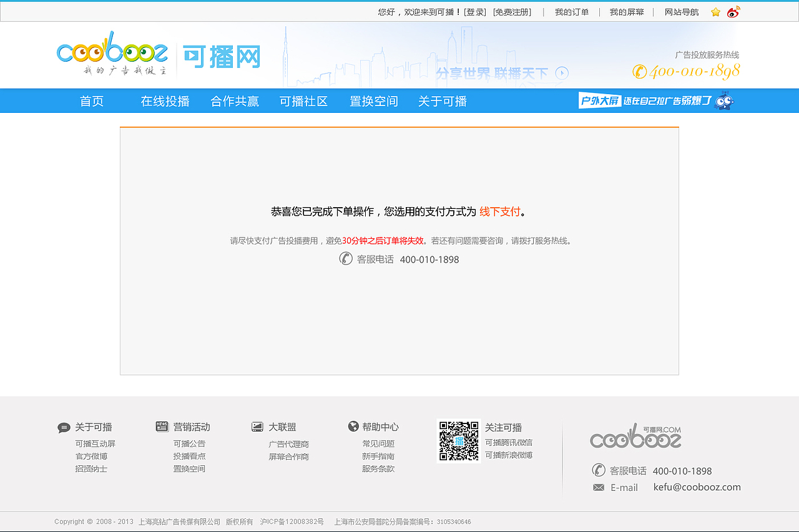Open the 可播社区 navigation menu
This screenshot has width=799, height=532.
point(304,101)
